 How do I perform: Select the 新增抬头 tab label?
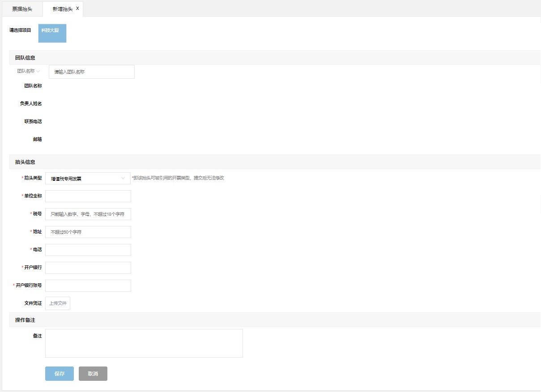point(62,9)
